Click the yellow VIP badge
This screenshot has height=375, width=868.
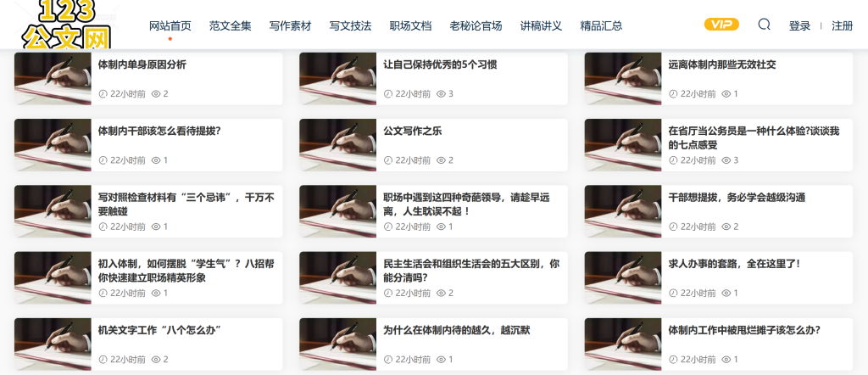tap(721, 25)
